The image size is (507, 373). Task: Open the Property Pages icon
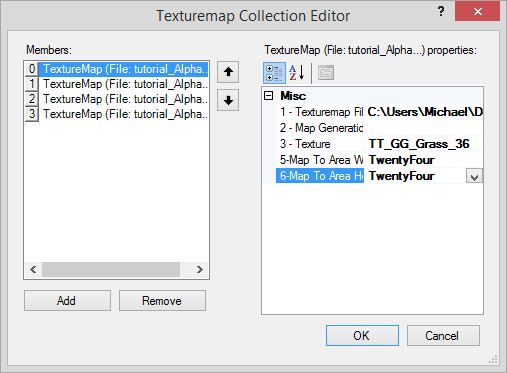326,72
